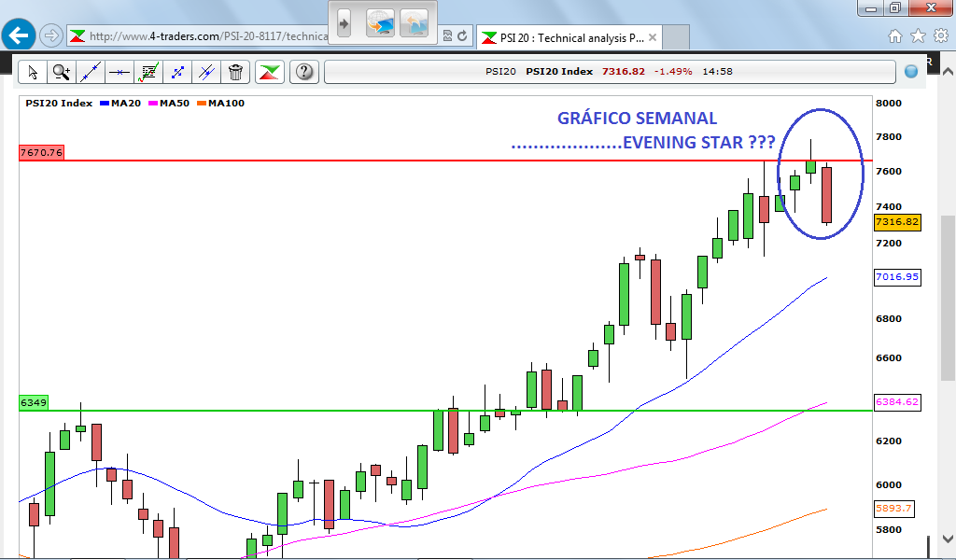956x560 pixels.
Task: Activate the zoom magnifier chart tool
Action: pos(61,72)
